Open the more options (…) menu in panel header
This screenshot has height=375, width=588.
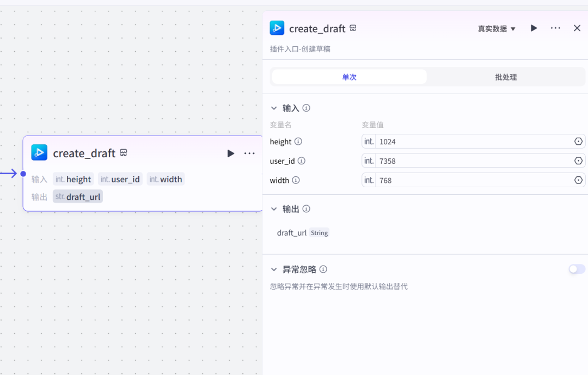point(555,28)
